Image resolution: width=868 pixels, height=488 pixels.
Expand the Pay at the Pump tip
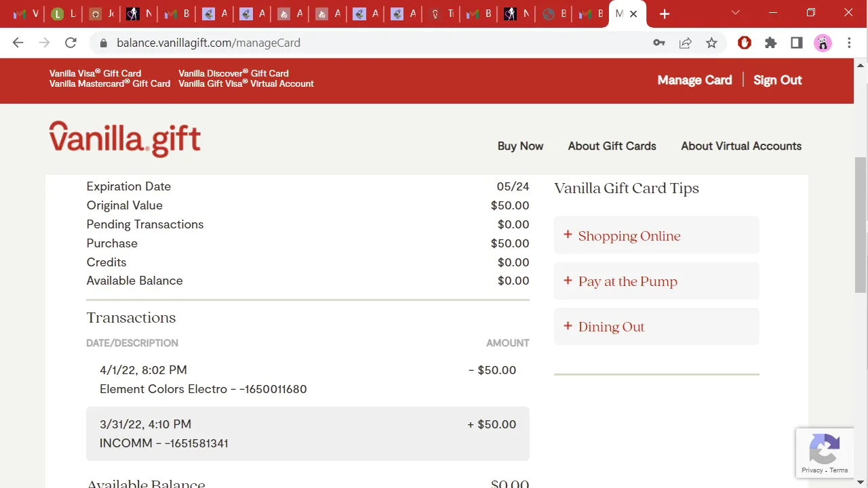[x=656, y=281]
